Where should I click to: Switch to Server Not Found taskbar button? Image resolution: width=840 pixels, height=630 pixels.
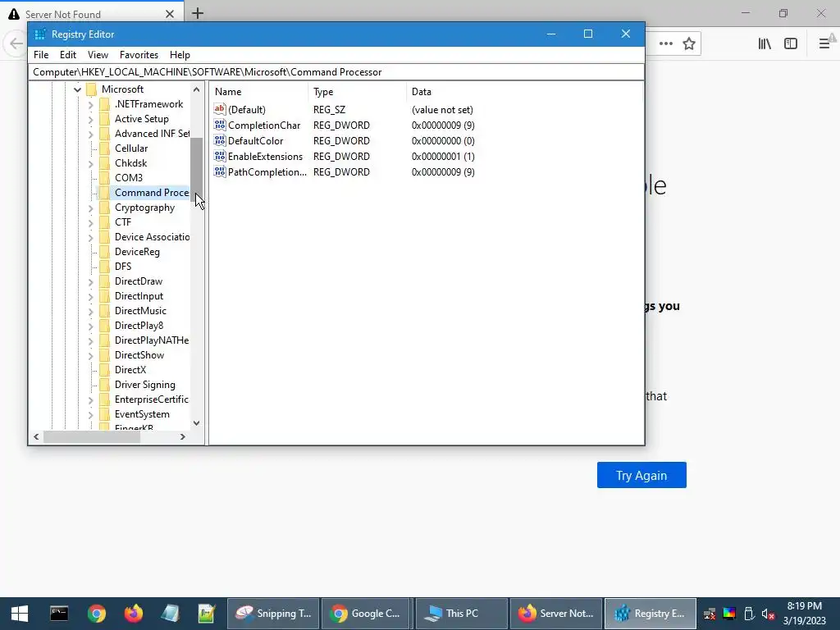[556, 614]
